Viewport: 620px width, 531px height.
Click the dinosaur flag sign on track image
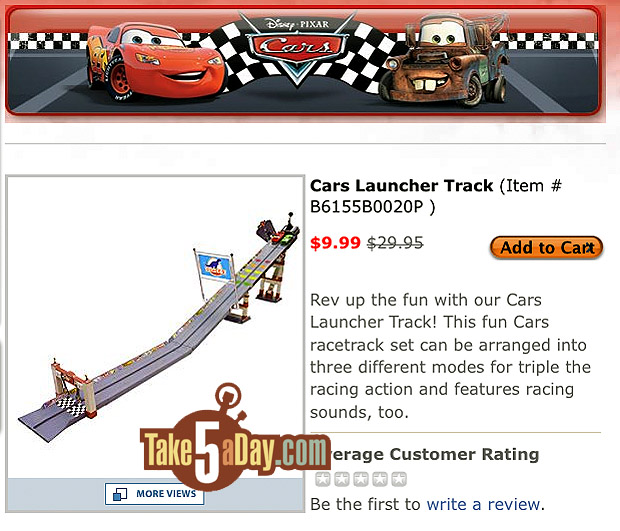[x=214, y=266]
